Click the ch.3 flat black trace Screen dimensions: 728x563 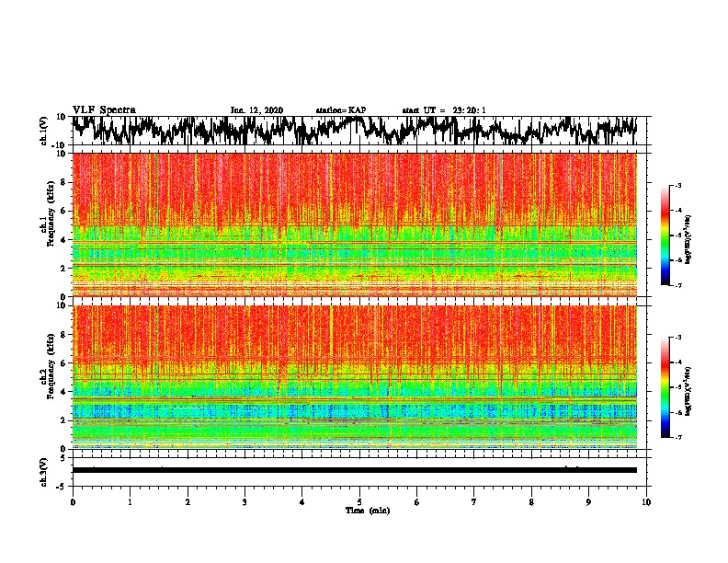coord(355,470)
